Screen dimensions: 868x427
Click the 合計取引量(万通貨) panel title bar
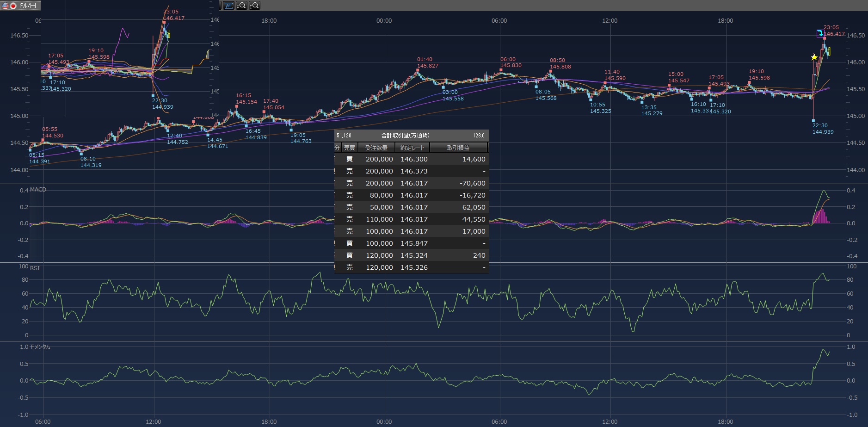(x=405, y=136)
